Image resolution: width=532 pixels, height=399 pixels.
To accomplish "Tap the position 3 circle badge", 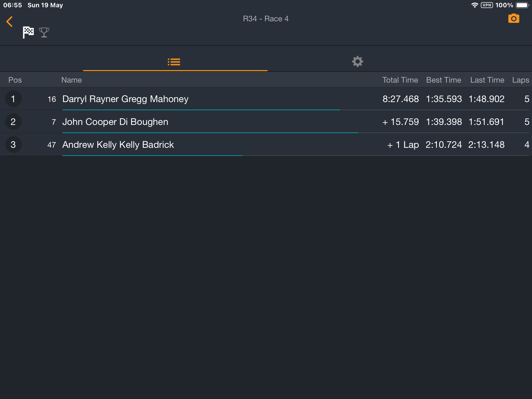I will pos(13,144).
